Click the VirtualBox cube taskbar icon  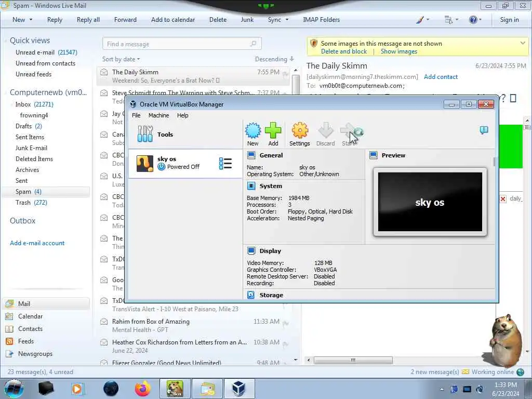[x=239, y=389]
